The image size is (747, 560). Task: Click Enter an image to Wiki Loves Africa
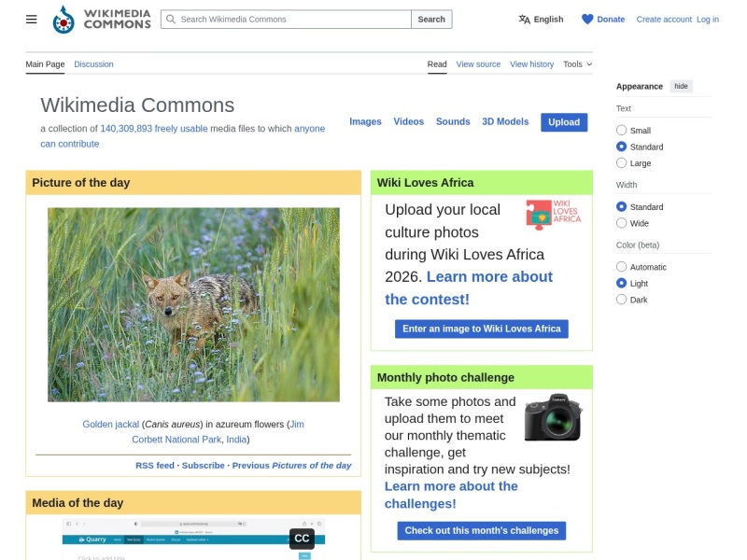tap(482, 329)
